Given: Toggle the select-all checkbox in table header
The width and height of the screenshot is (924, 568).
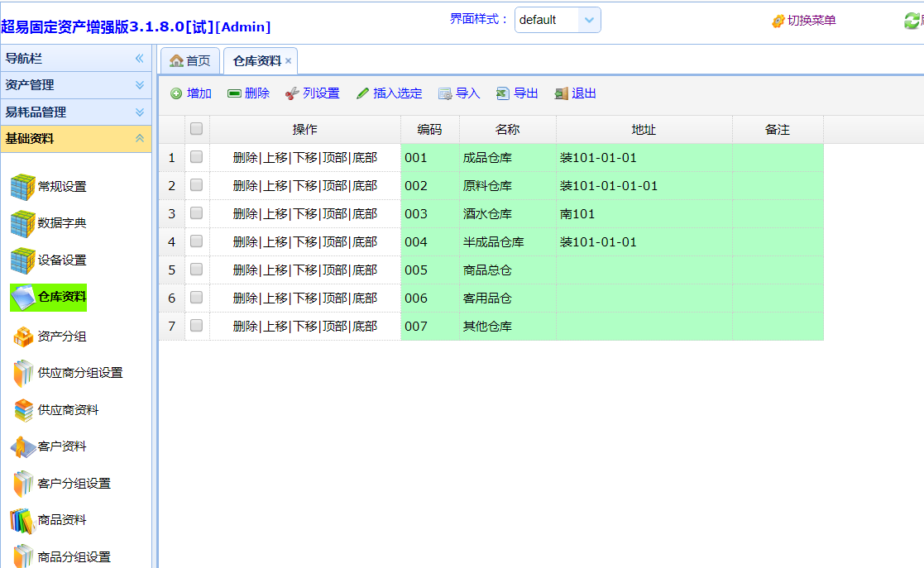Looking at the screenshot, I should tap(196, 129).
